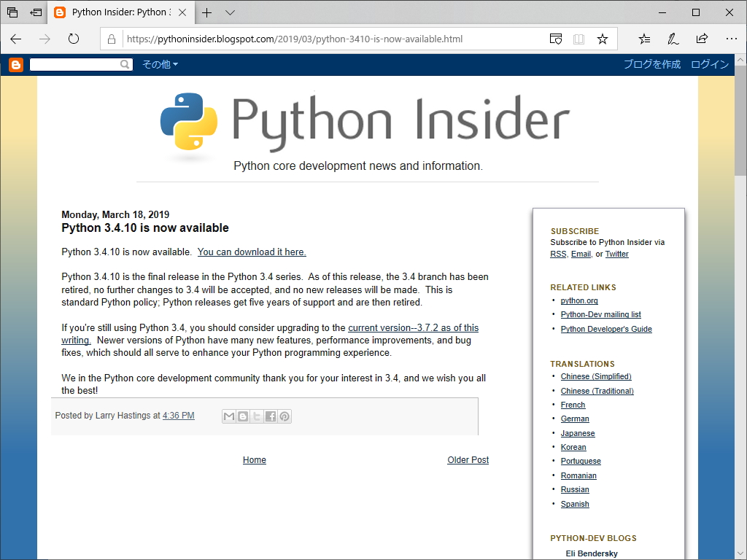Screen dimensions: 747x560
Task: Share post to Facebook icon
Action: pos(271,416)
